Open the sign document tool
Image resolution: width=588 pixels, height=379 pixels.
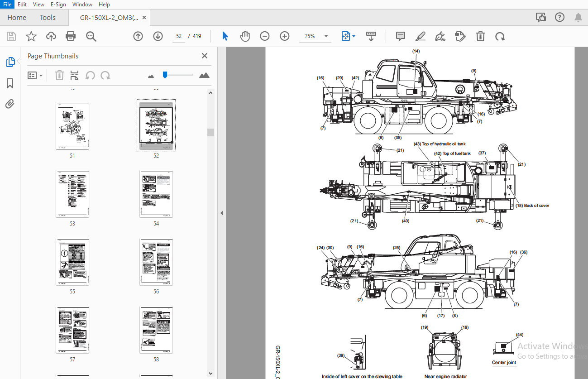[x=440, y=37]
